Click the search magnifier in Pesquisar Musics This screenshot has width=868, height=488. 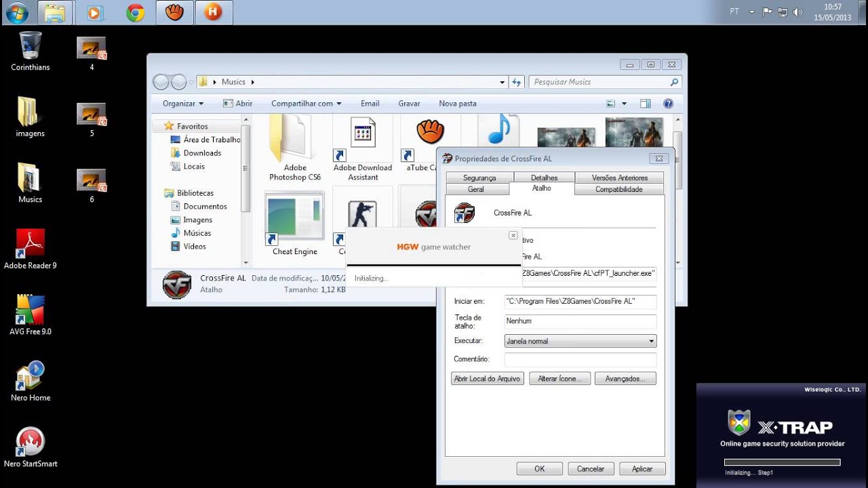point(674,82)
